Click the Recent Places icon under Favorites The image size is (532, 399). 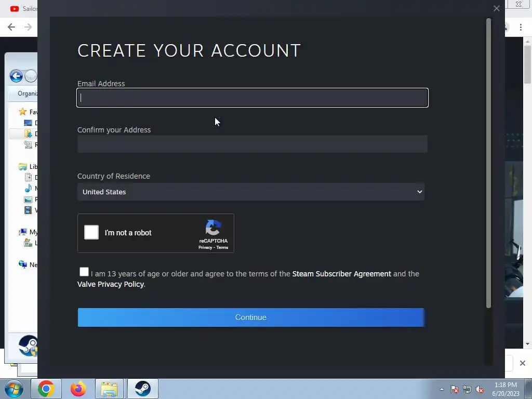click(28, 144)
